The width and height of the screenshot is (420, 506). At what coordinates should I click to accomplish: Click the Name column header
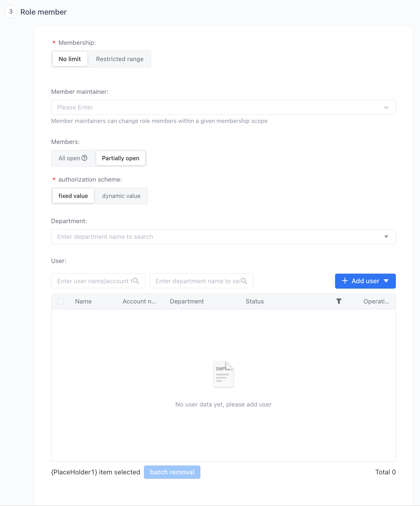click(84, 301)
